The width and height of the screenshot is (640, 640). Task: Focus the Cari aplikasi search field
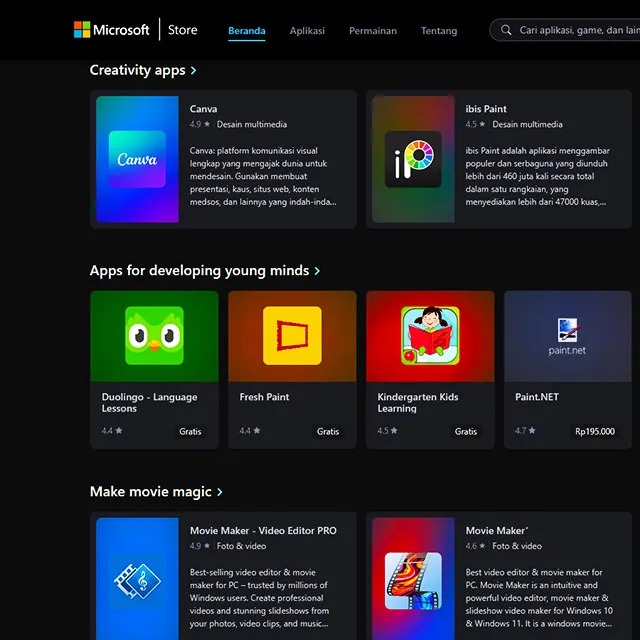pyautogui.click(x=565, y=30)
